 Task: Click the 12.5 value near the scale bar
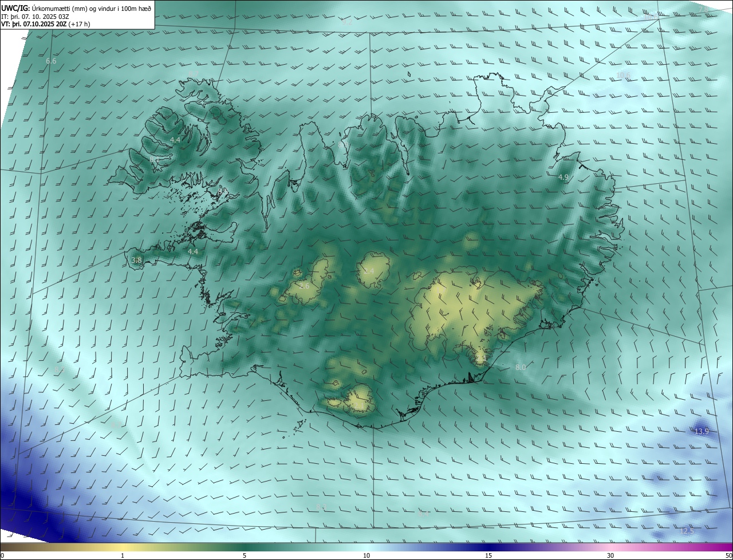tap(686, 531)
